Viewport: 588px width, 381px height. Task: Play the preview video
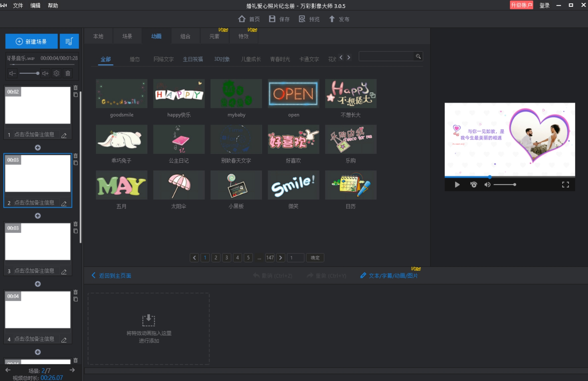(457, 185)
